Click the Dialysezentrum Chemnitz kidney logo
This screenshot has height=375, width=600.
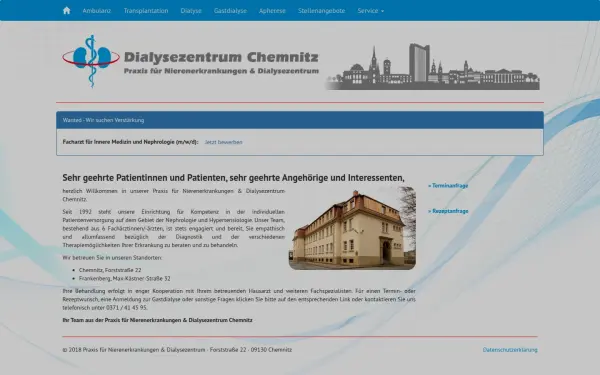91,61
